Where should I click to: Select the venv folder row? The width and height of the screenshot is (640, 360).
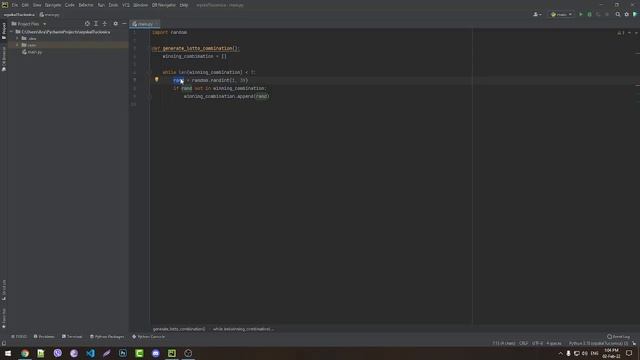68,45
